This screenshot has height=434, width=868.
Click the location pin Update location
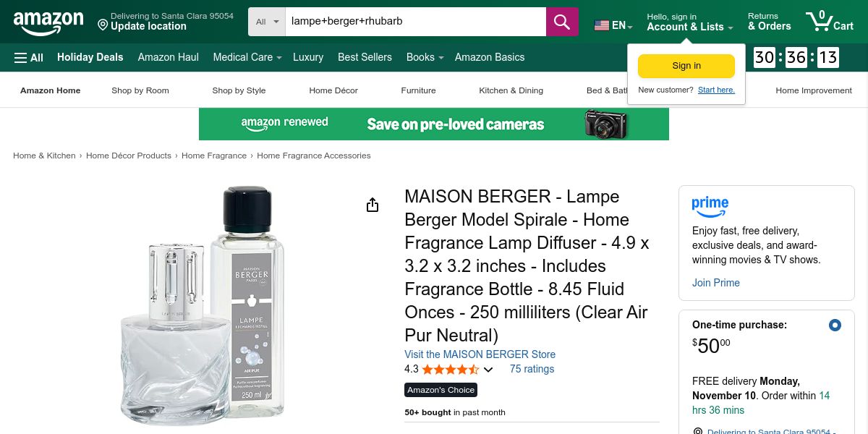(x=166, y=21)
